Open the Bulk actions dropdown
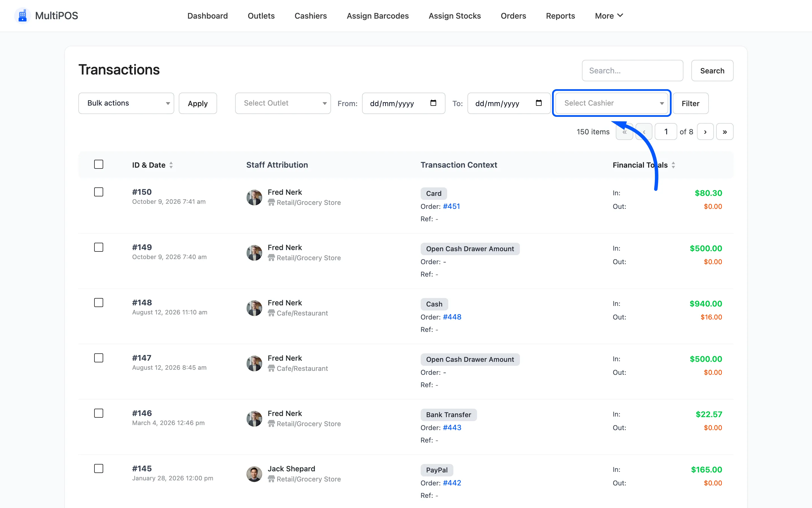The image size is (812, 508). (x=126, y=103)
